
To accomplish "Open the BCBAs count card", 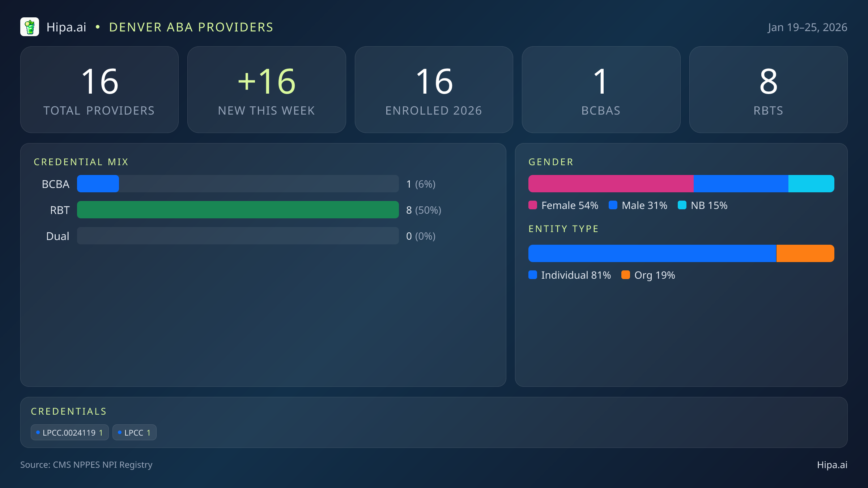I will 601,90.
